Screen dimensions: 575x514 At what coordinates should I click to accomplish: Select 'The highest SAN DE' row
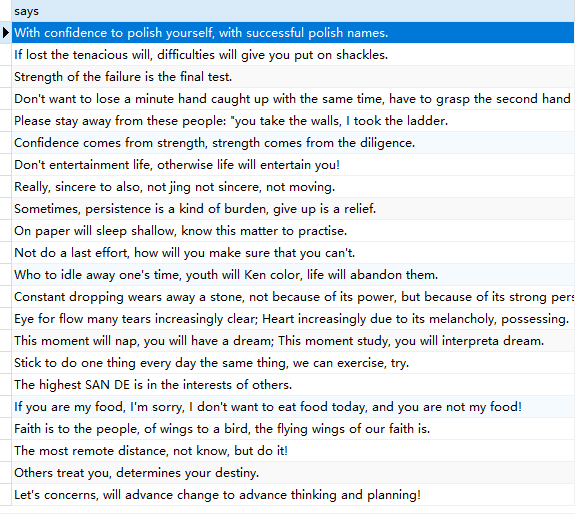293,385
